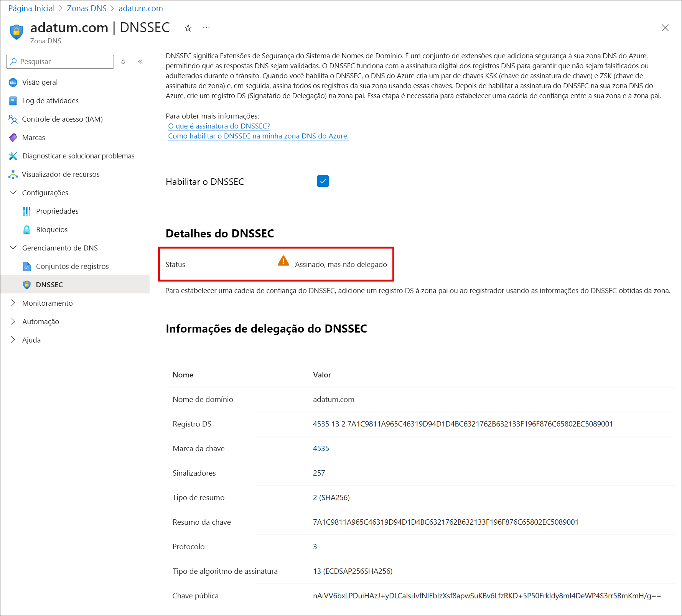
Task: Click the DNSSEC shield icon in header
Action: 16,32
